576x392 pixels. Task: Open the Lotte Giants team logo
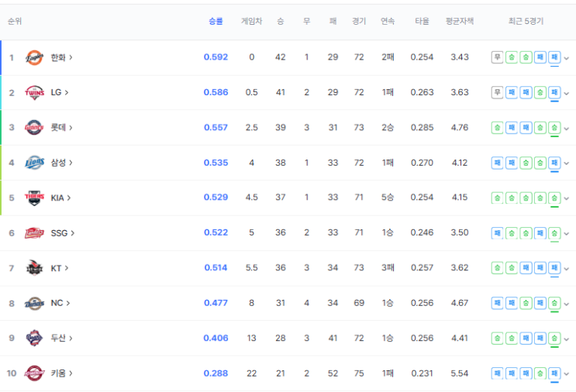[34, 127]
